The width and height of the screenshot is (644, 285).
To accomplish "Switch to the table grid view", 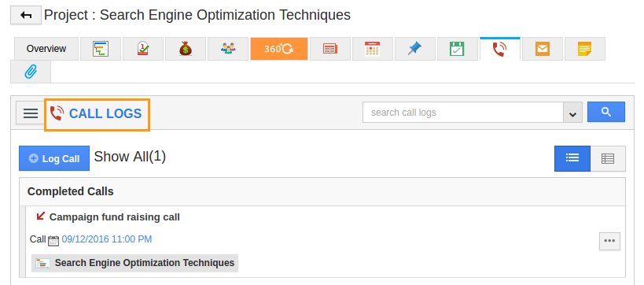I will (608, 158).
